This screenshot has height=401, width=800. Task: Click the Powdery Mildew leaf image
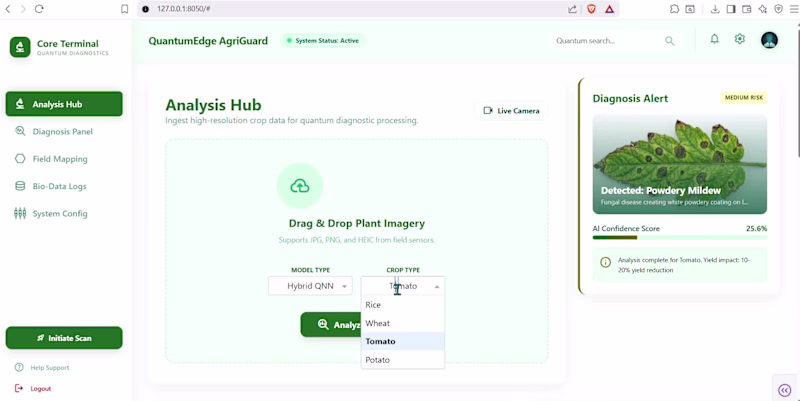tap(680, 164)
